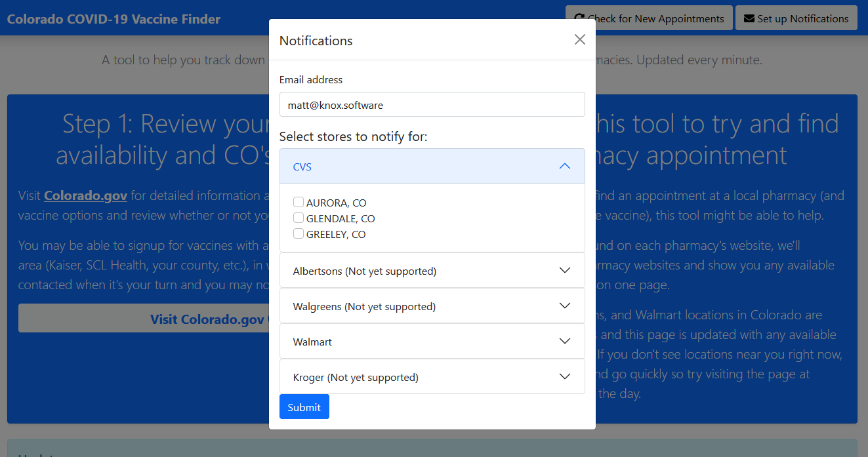
Task: Click Colorado COVID-19 Vaccine Finder title
Action: click(114, 19)
